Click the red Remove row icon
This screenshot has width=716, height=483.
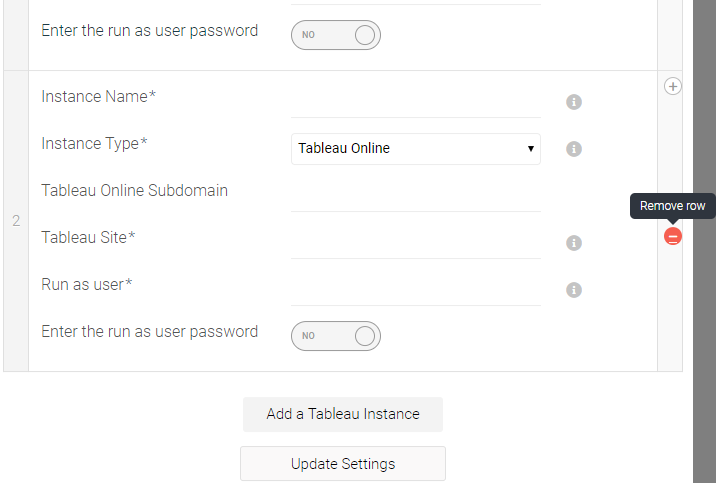(673, 236)
